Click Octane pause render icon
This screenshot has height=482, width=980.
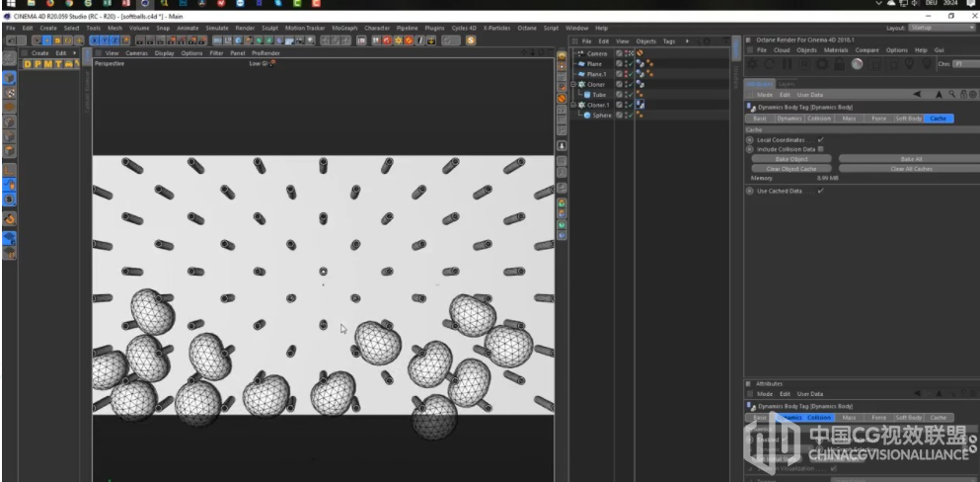coord(787,64)
